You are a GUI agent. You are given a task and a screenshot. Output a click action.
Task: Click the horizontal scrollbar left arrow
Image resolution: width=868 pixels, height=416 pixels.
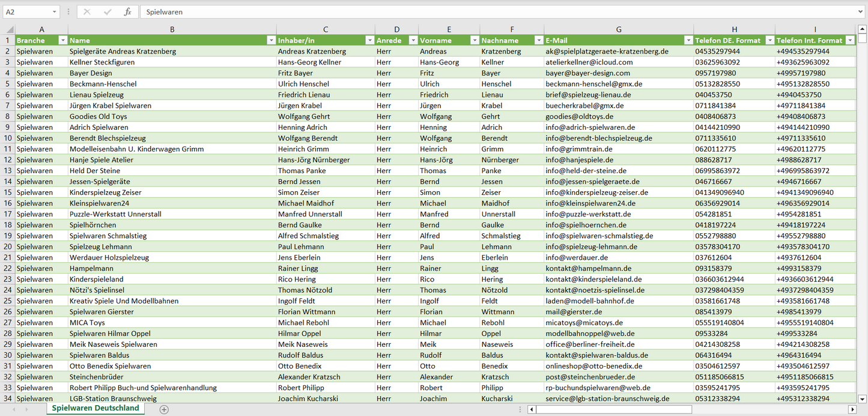[532, 409]
